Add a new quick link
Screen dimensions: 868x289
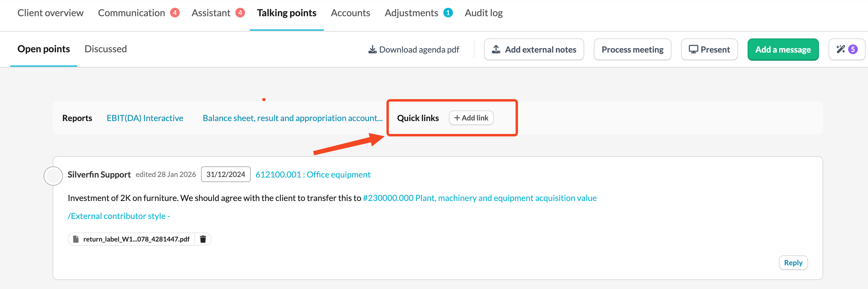(x=471, y=118)
